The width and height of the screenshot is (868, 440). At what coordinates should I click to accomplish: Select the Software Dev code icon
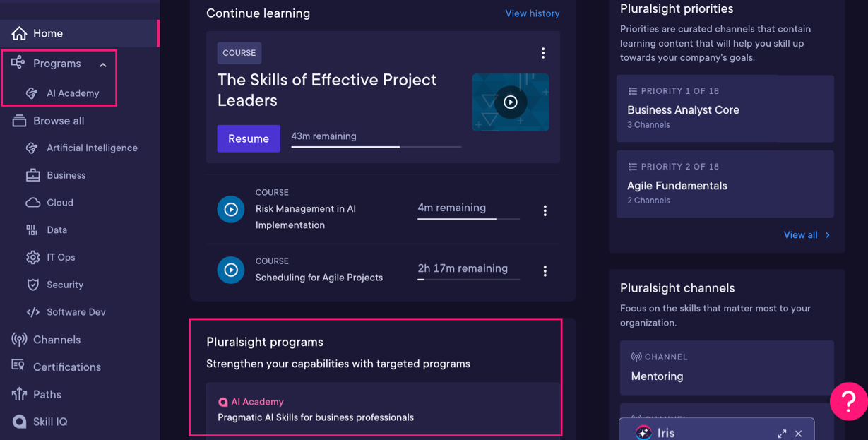point(32,312)
